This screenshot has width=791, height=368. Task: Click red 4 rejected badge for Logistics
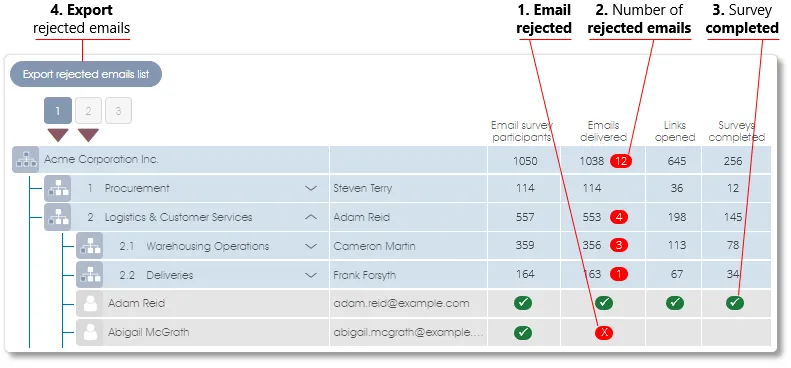click(x=619, y=217)
